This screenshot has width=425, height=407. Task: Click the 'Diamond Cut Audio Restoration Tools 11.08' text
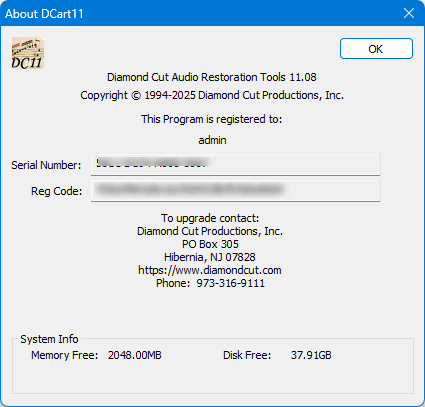(212, 77)
